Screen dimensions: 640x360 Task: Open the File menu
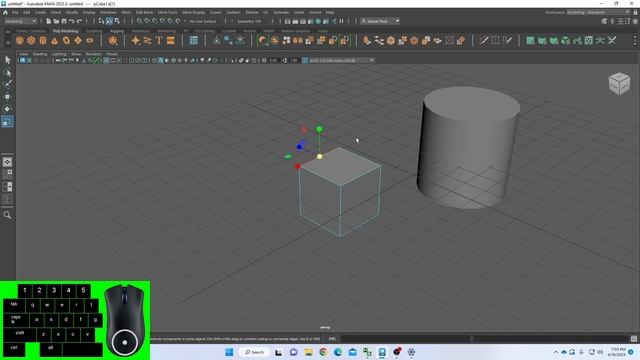tap(15, 13)
